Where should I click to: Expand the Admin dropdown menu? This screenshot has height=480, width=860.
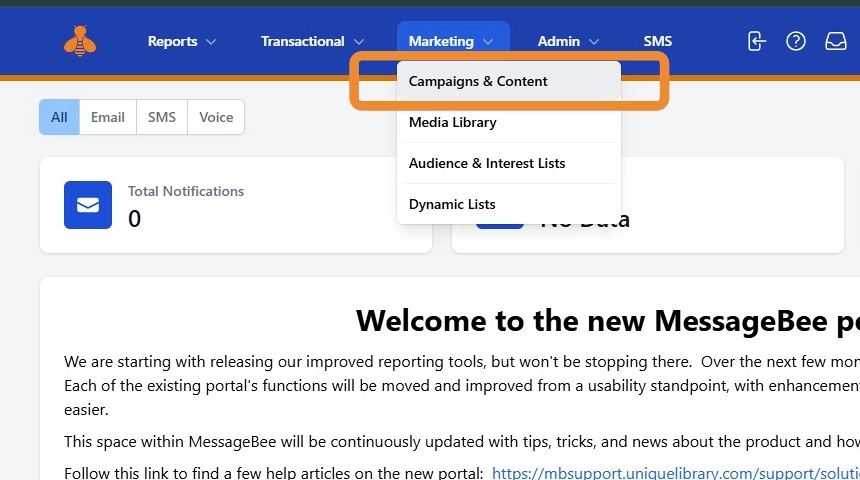tap(568, 41)
